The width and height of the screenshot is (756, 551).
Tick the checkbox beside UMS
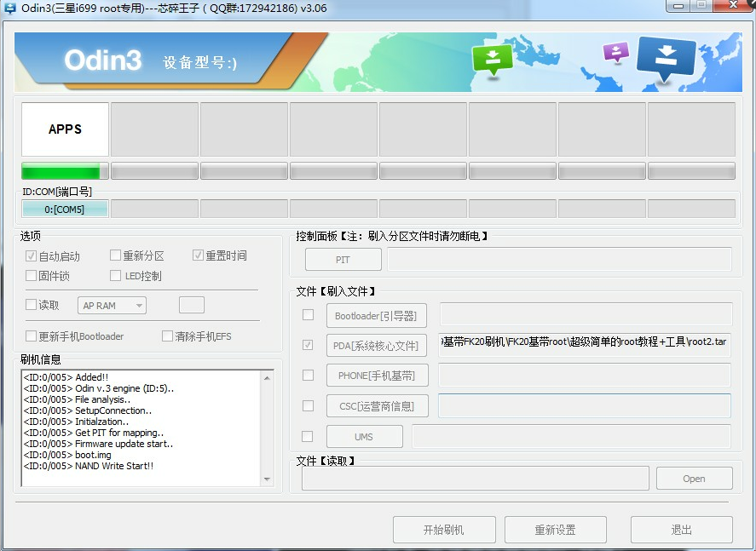pos(307,436)
